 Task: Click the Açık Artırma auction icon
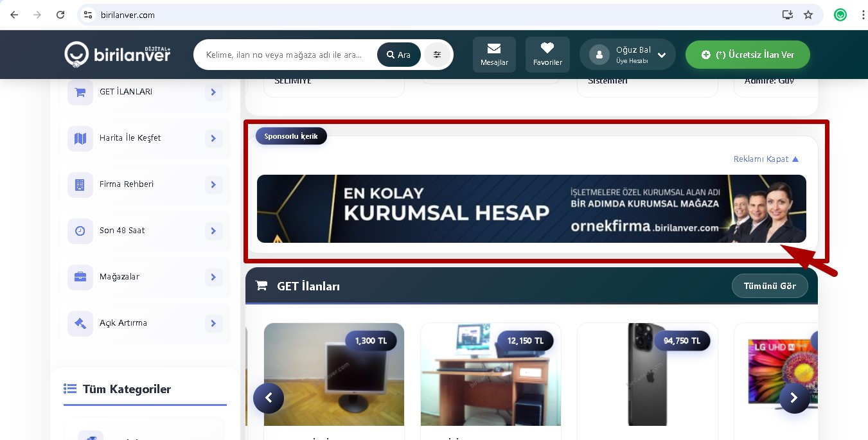[79, 323]
